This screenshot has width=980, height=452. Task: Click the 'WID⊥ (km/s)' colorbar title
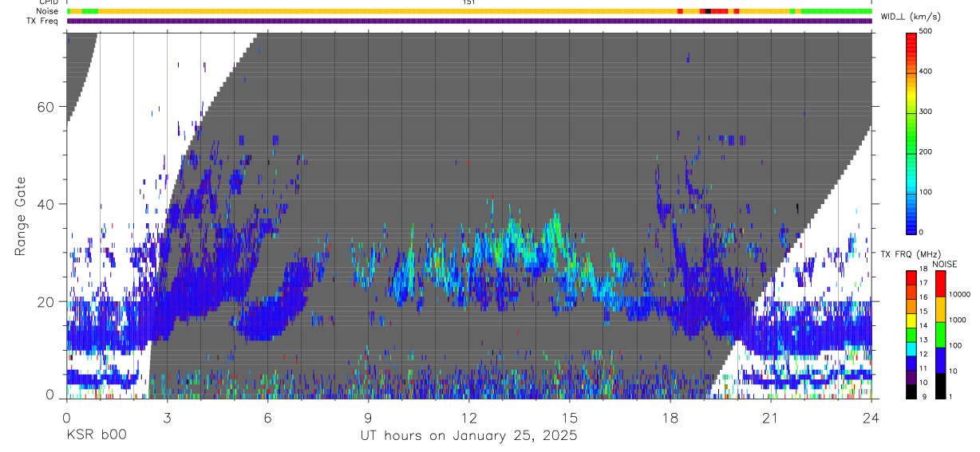point(910,17)
